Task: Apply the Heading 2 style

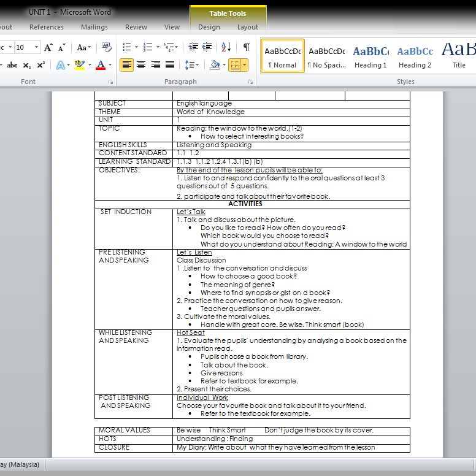Action: click(x=415, y=56)
